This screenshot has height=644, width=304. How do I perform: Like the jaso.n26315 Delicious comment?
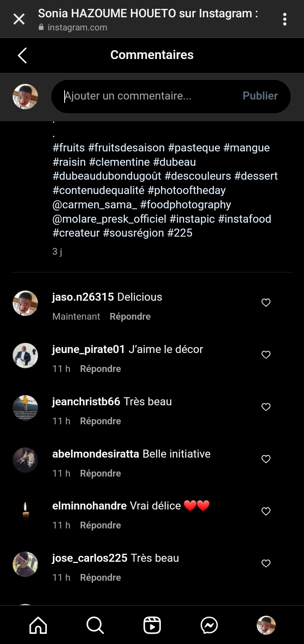coord(266,303)
